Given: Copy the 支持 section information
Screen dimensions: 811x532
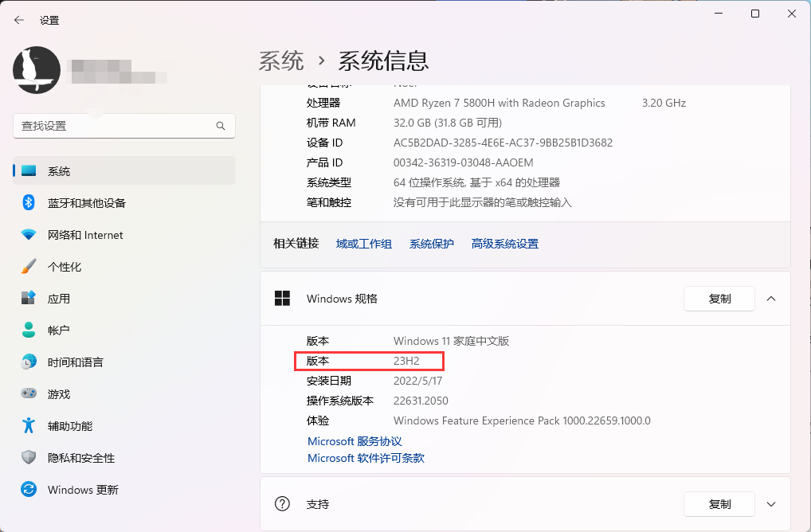Looking at the screenshot, I should point(719,504).
